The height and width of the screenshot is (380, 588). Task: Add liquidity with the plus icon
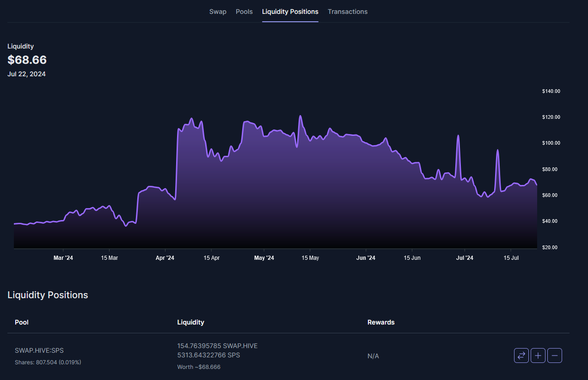tap(538, 355)
